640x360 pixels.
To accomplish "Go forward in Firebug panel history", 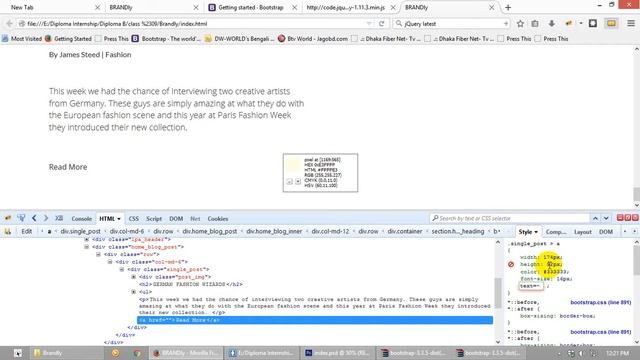I will [x=46, y=218].
